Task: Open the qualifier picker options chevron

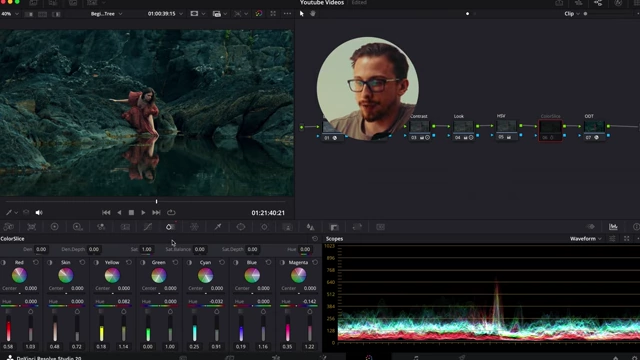Action: (16, 213)
